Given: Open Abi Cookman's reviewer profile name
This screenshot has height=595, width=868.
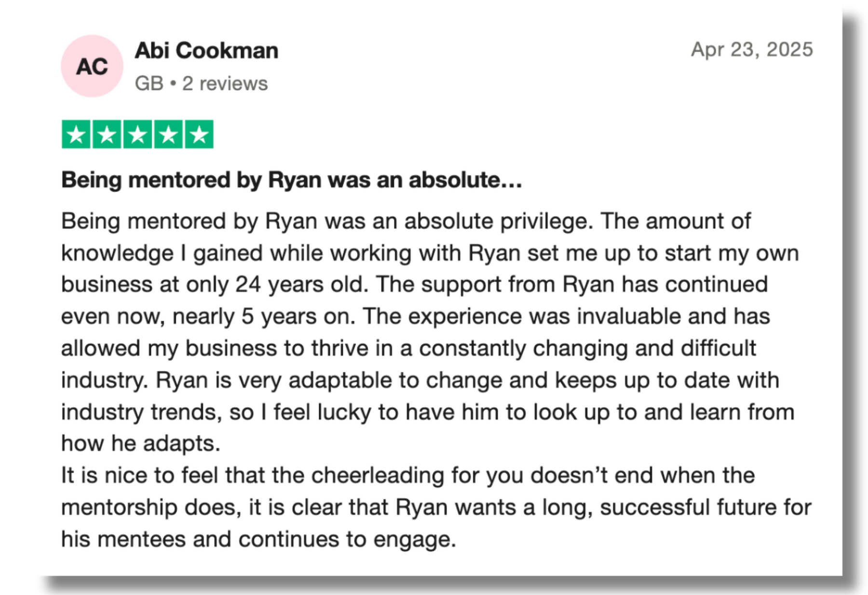Looking at the screenshot, I should [206, 51].
